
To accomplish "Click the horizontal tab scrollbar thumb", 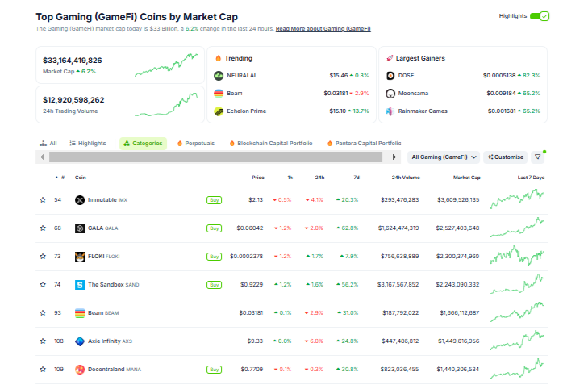I will click(215, 157).
